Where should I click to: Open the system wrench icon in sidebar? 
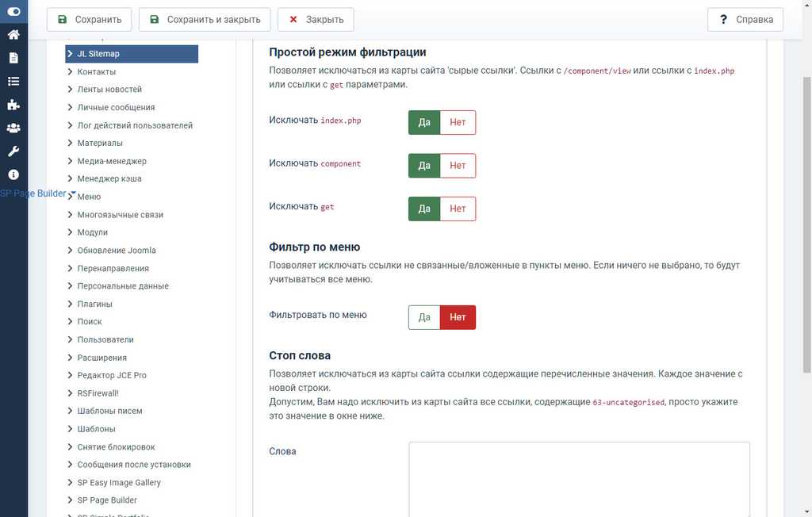coord(13,151)
